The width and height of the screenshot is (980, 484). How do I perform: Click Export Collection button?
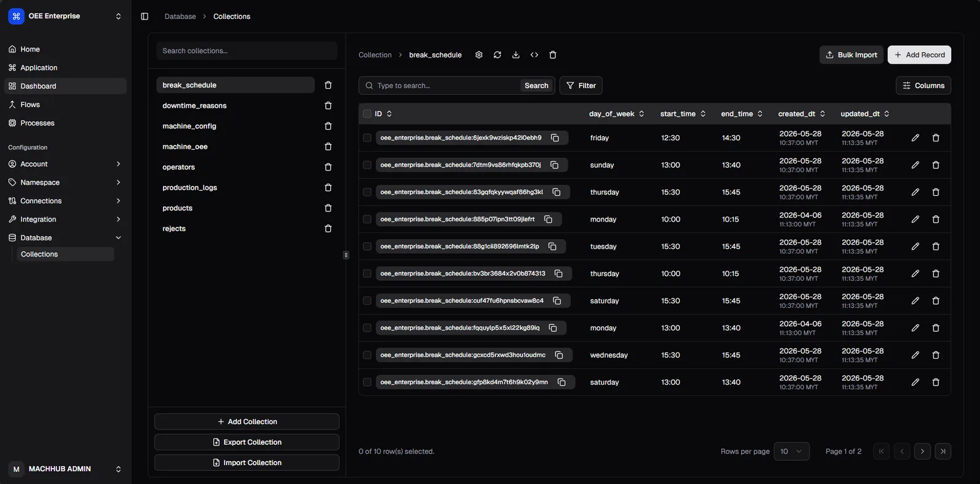point(247,442)
